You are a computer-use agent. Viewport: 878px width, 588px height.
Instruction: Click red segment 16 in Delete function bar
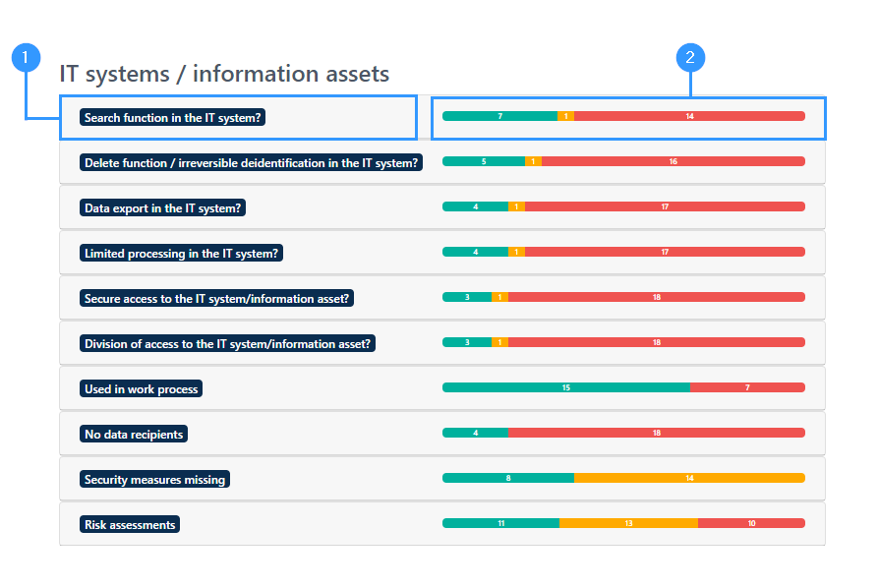tap(673, 162)
